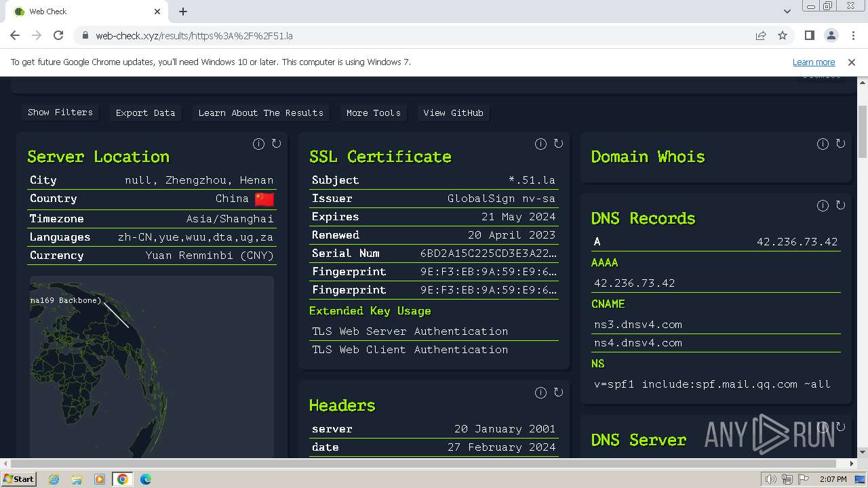
Task: Select 'TLS Web Client Authentication' row
Action: click(x=434, y=350)
